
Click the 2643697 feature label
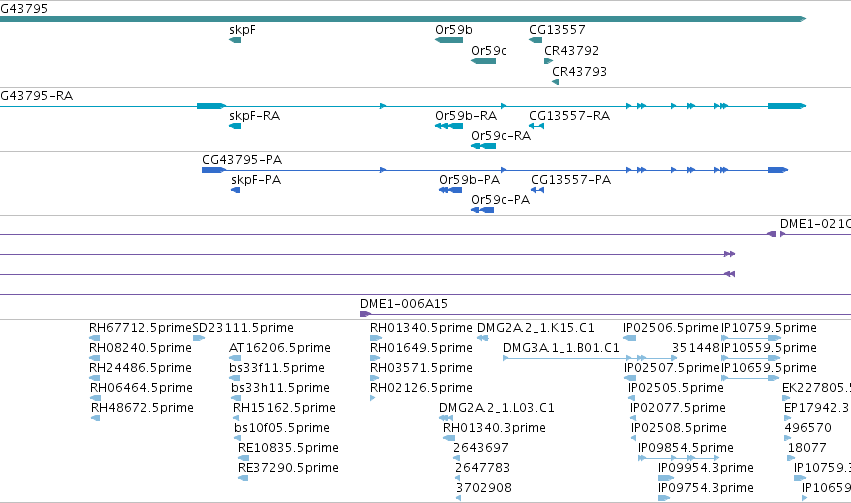point(481,448)
